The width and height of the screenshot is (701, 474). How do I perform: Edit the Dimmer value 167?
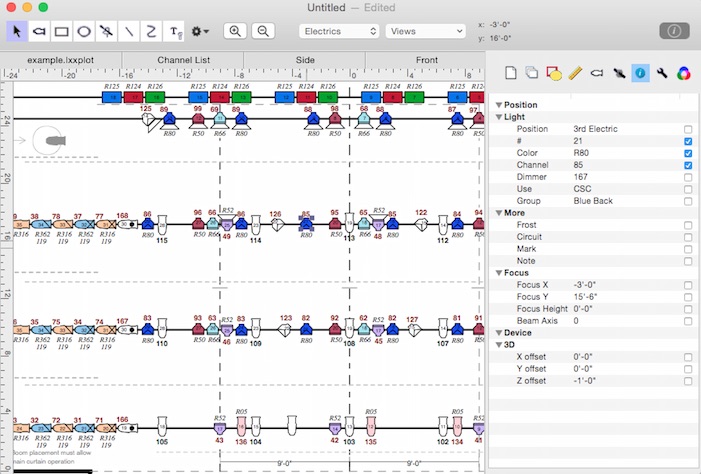coord(581,177)
